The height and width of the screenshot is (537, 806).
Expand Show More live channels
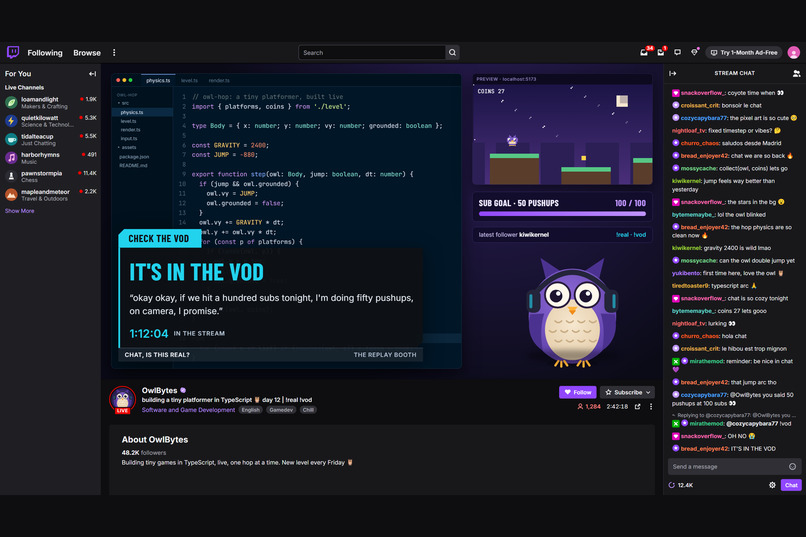pyautogui.click(x=20, y=211)
